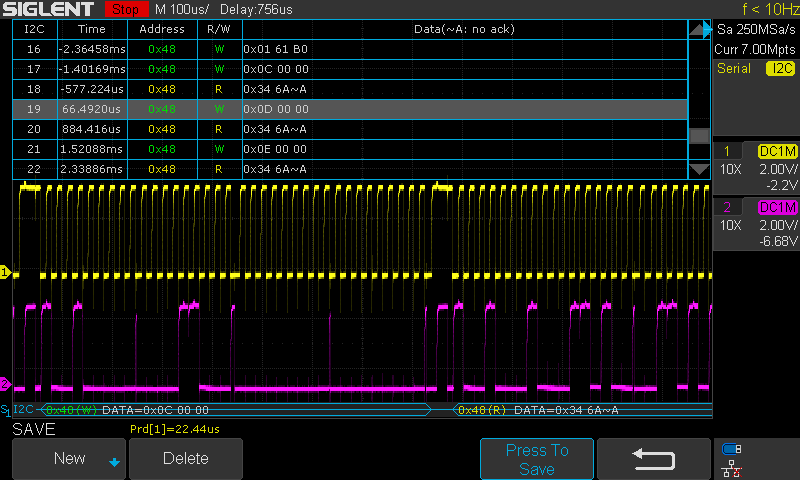Click channel 2 DC1M coupling badge
This screenshot has width=800, height=480.
coord(778,207)
